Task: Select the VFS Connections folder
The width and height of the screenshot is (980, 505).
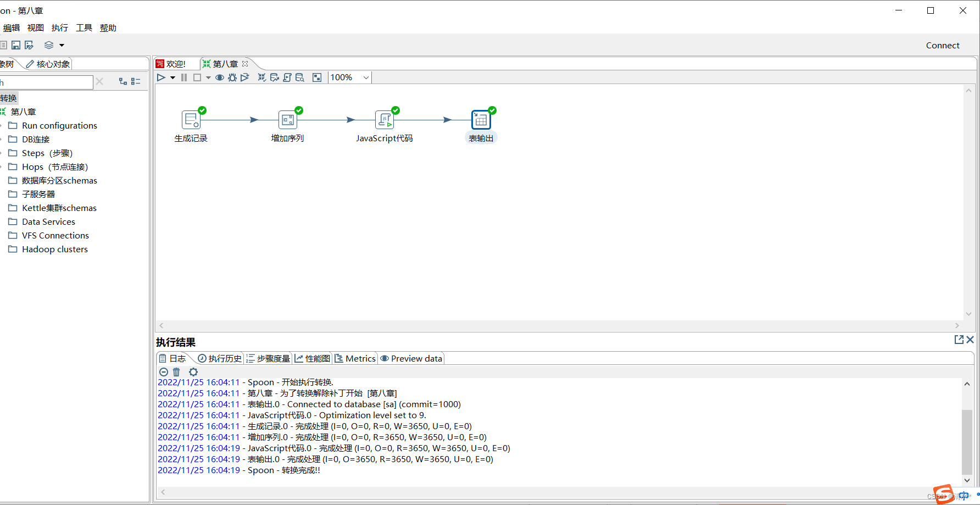Action: [55, 236]
